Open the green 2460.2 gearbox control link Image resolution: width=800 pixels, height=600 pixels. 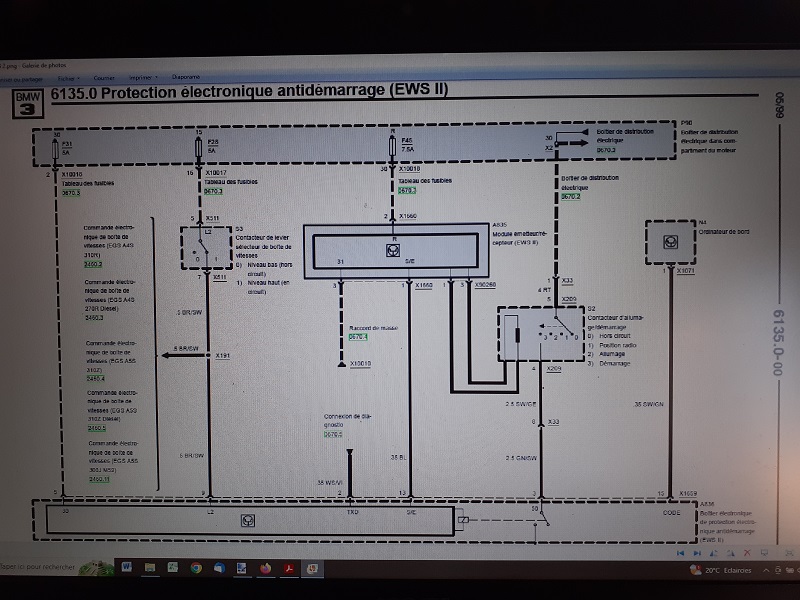pyautogui.click(x=93, y=264)
